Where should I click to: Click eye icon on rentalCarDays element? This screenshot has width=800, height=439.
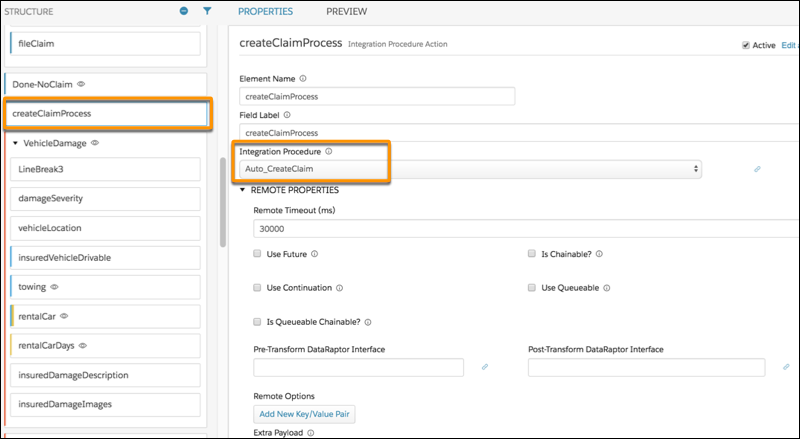pos(83,346)
